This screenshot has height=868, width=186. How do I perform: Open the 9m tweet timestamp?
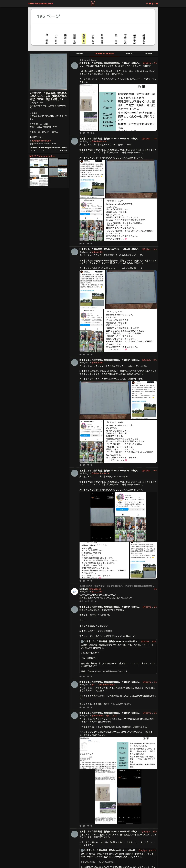coord(155,471)
